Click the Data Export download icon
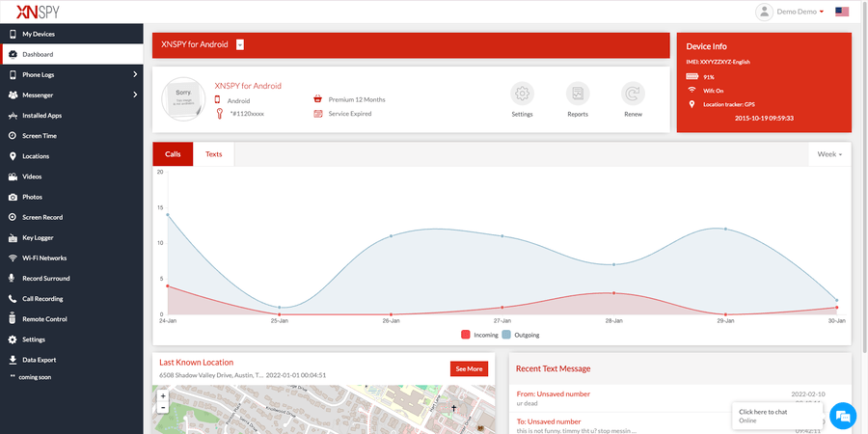Viewport: 868px width, 434px height. (13, 360)
